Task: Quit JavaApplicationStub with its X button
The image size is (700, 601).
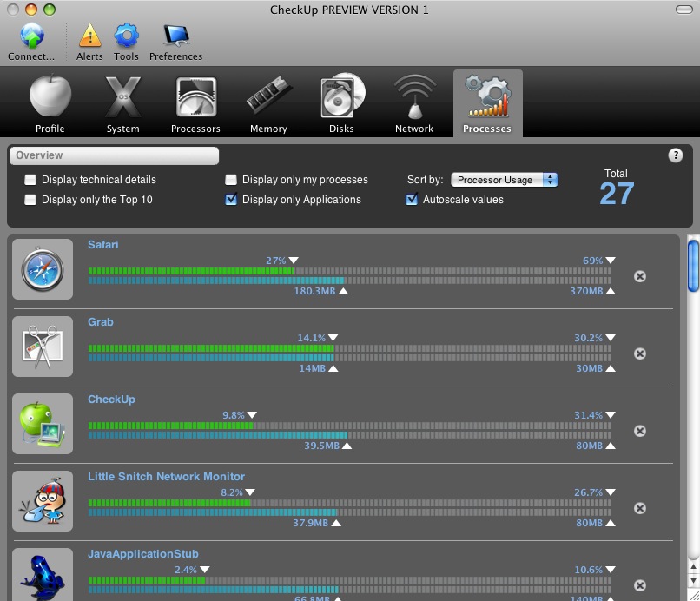Action: pos(640,585)
